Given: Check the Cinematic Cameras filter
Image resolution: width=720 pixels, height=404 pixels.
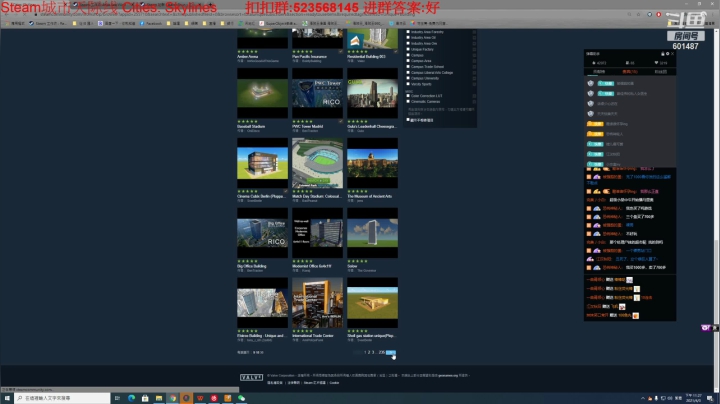Looking at the screenshot, I should point(408,101).
